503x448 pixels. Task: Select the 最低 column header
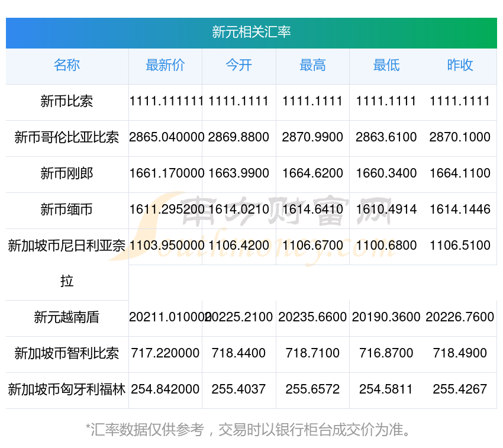(x=386, y=66)
